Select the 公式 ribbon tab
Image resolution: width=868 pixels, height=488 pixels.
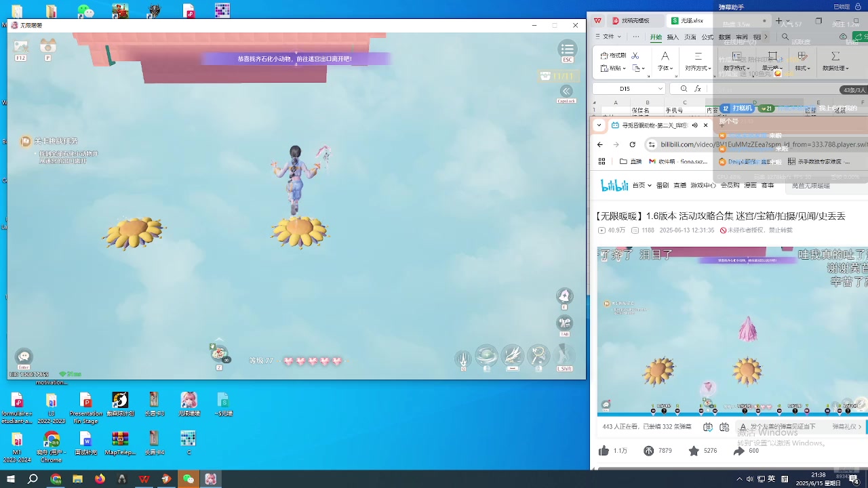tap(707, 37)
